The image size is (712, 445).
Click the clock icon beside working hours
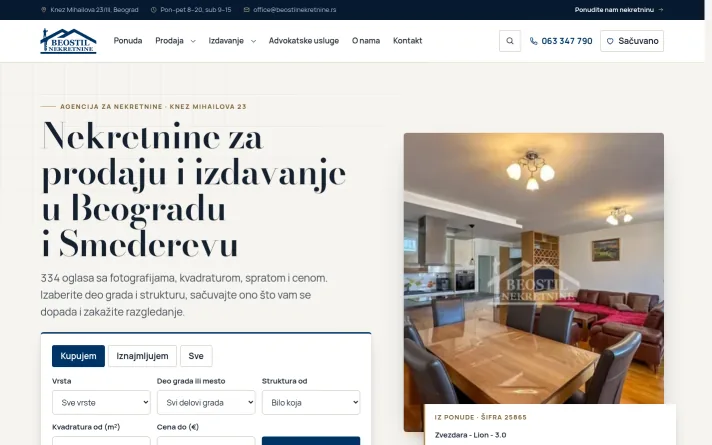coord(153,10)
